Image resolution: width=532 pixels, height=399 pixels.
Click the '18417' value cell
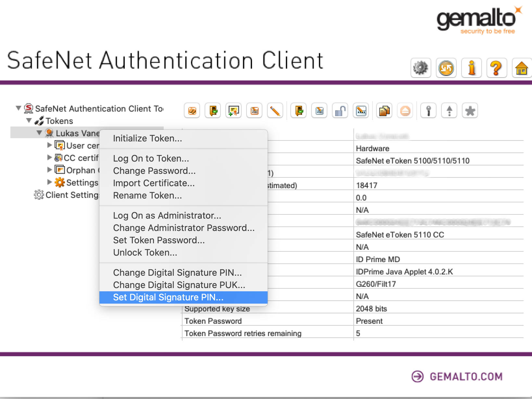pyautogui.click(x=366, y=186)
